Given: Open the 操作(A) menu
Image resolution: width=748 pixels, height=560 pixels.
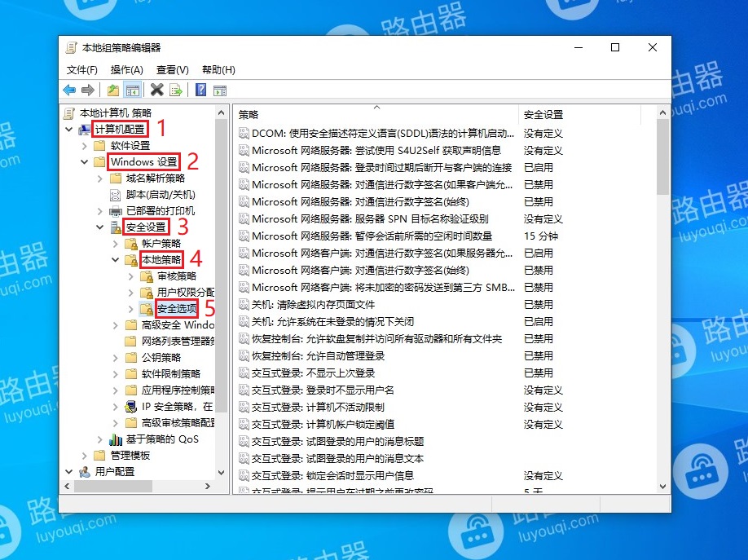Looking at the screenshot, I should tap(127, 70).
